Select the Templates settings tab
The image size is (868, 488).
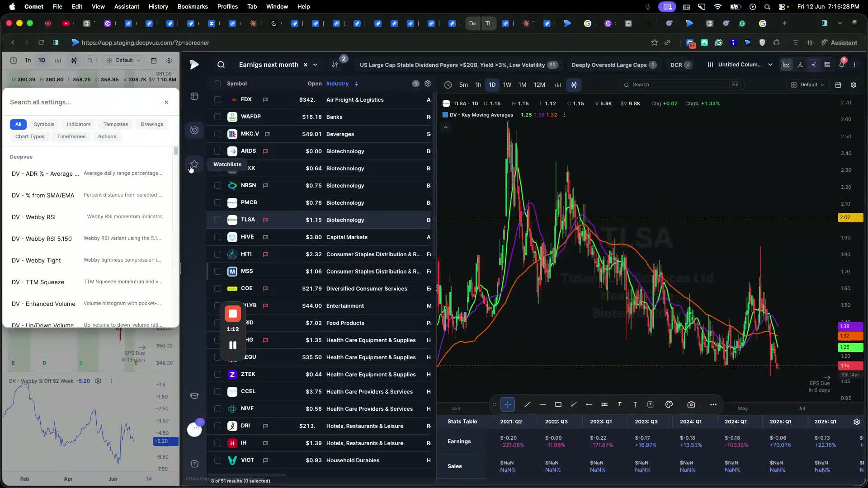tap(116, 124)
